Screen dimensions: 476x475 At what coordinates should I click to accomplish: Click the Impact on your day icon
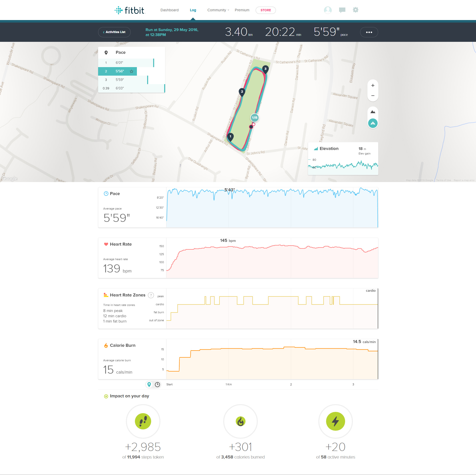tap(106, 396)
